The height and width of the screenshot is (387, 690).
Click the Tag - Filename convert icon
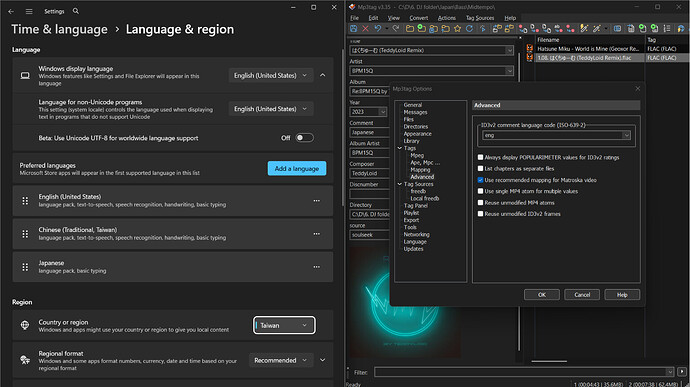coord(523,29)
